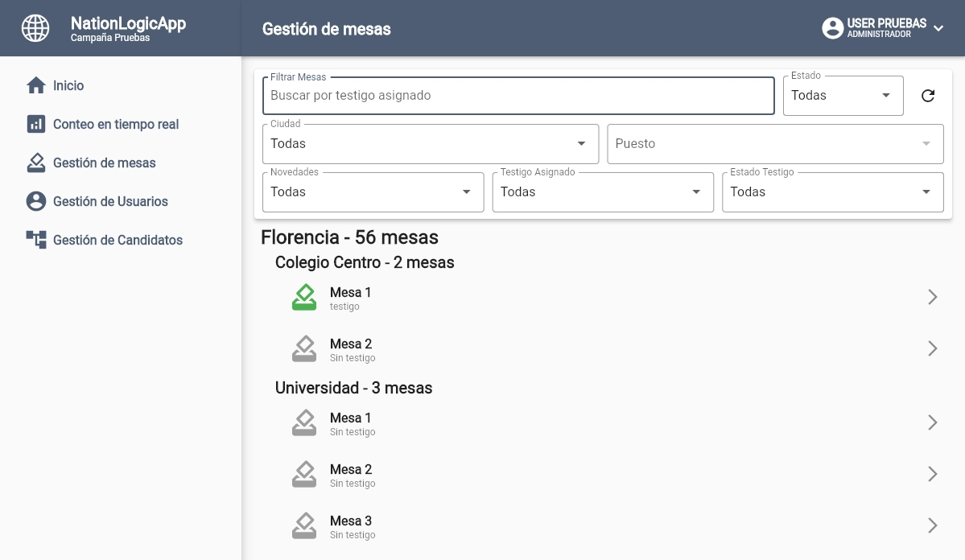Click the user avatar icon for Gestión de Usuarios
The height and width of the screenshot is (560, 965).
click(x=35, y=201)
